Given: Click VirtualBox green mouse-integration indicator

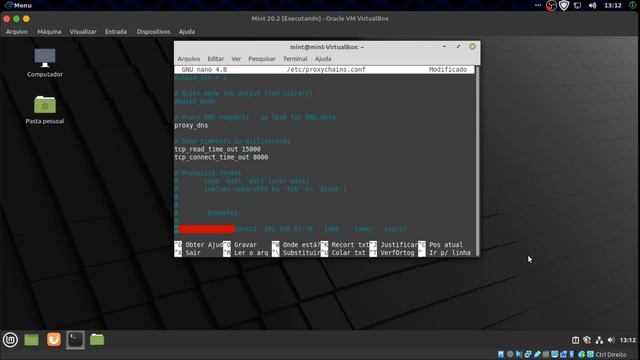Looking at the screenshot, I should click(581, 354).
